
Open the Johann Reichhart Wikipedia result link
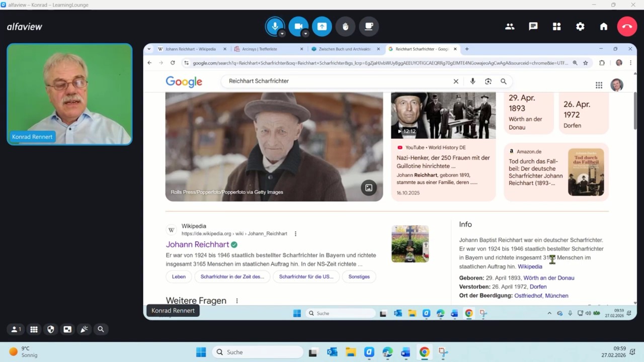click(197, 245)
